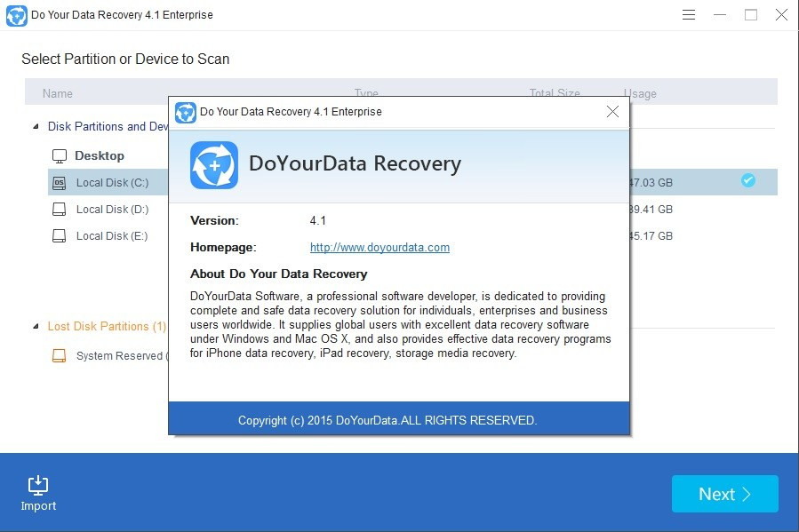Collapse the Lost Disk Partitions group

(x=36, y=326)
